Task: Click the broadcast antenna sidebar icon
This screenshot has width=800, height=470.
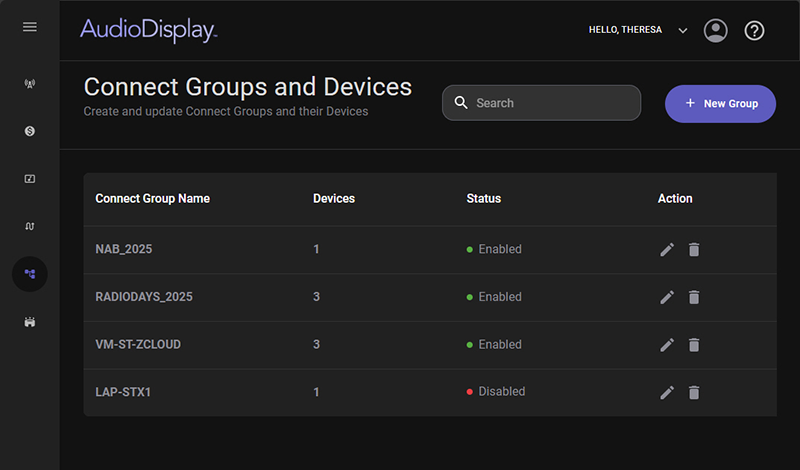Action: (30, 83)
